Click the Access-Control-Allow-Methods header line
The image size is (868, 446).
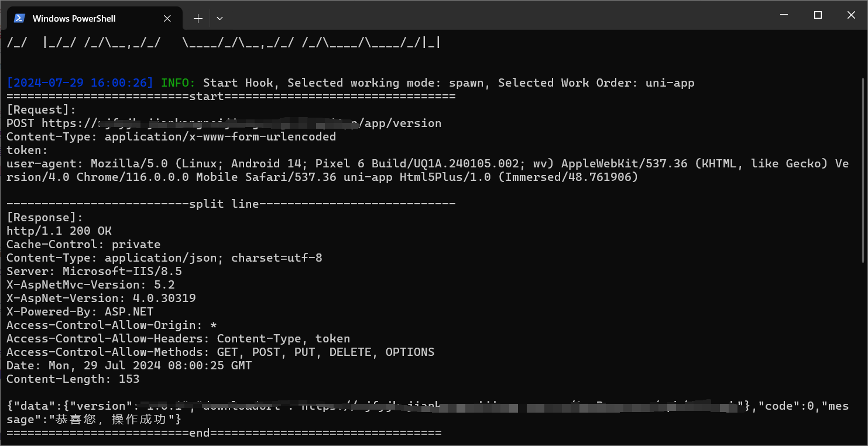tap(220, 352)
